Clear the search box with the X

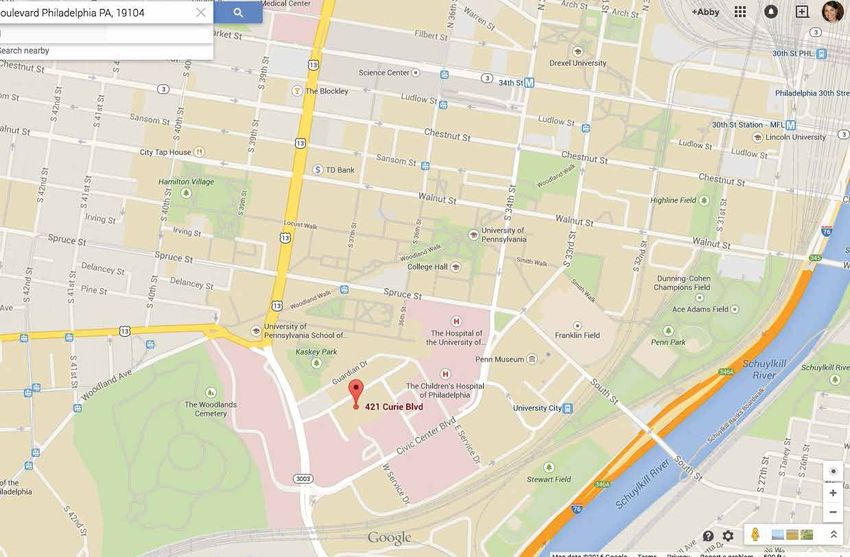point(201,12)
